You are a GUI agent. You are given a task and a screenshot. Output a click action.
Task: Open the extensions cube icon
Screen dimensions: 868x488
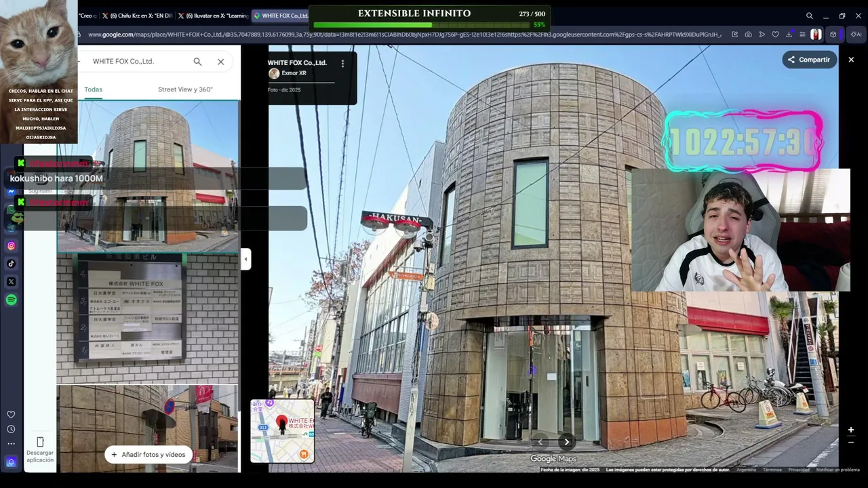(833, 35)
